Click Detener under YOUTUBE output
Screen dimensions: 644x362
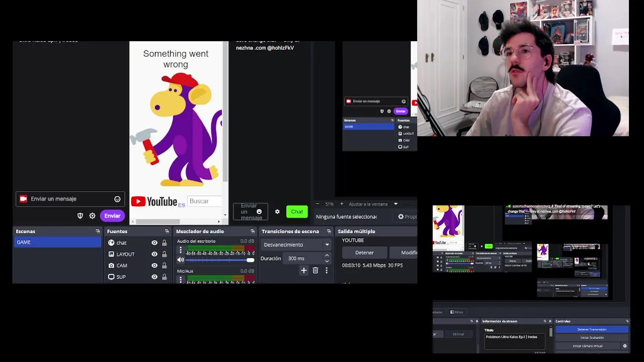(x=364, y=253)
